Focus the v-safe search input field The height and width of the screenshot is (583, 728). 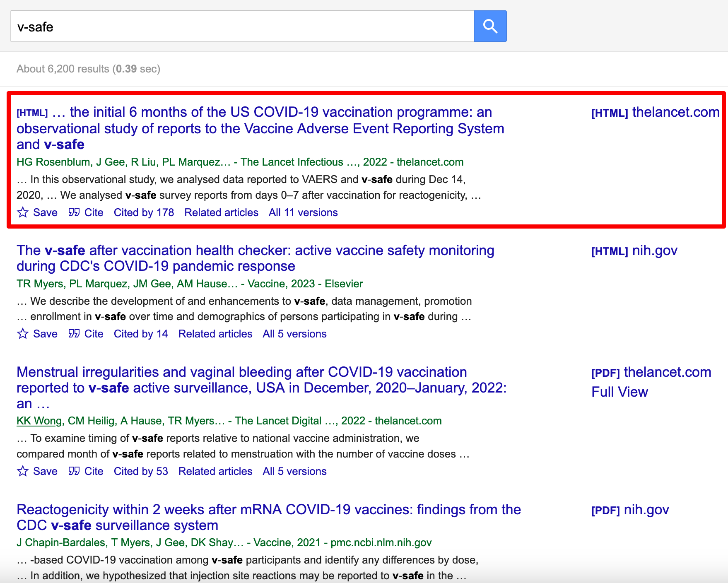tap(242, 26)
